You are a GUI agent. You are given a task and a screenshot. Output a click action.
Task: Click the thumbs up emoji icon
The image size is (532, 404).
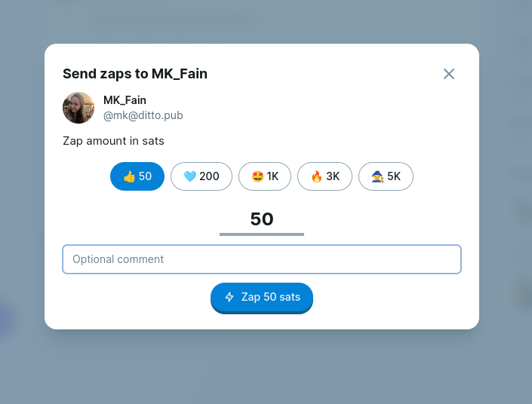[x=129, y=176]
